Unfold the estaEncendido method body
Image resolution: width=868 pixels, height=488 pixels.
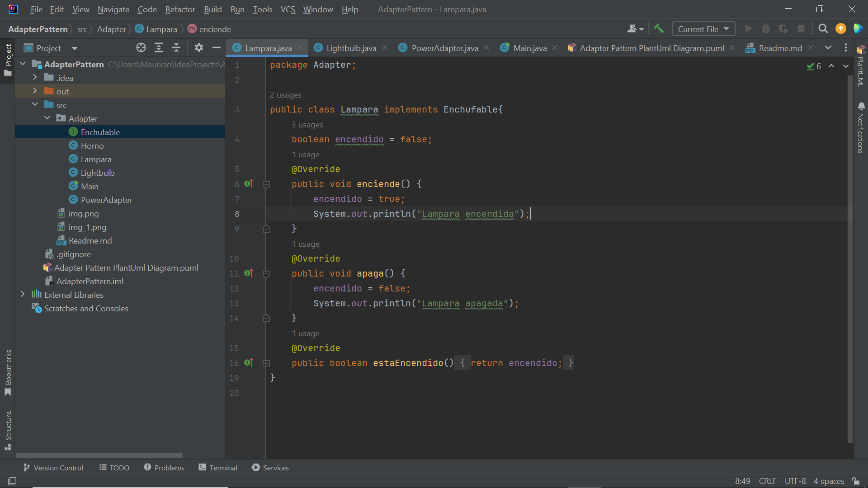point(266,363)
